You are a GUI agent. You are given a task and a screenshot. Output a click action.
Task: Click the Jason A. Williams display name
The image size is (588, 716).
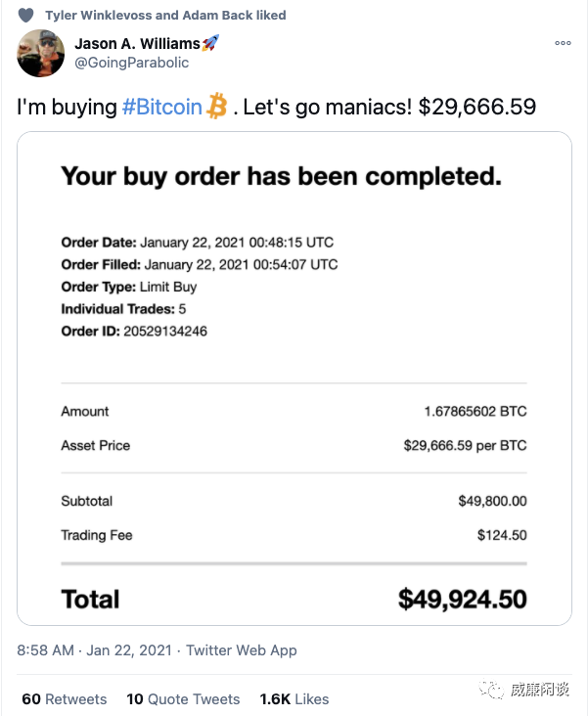coord(136,43)
